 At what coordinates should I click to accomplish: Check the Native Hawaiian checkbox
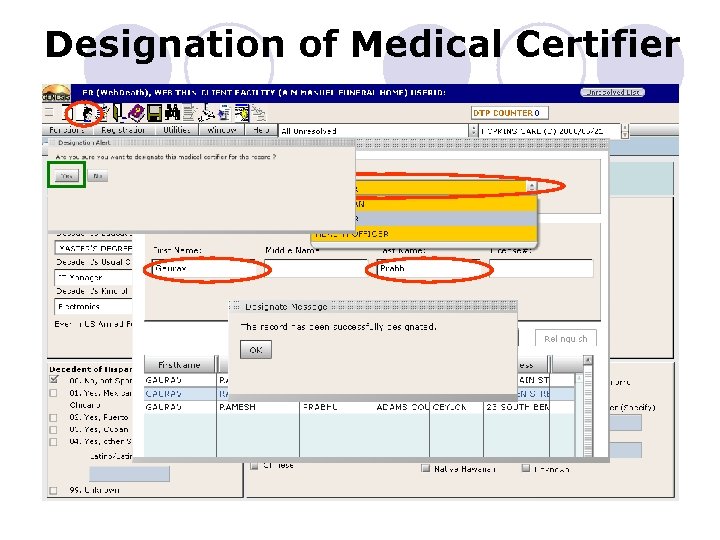click(425, 468)
